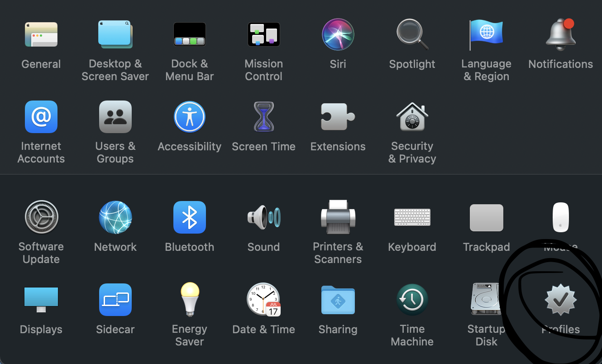Open Sound speaker preferences
Image resolution: width=602 pixels, height=364 pixels.
pos(264,217)
